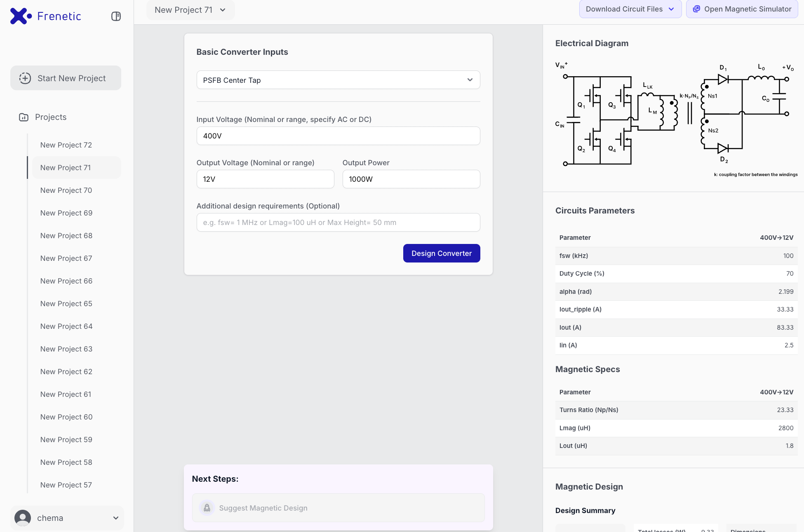Select New Project 71 in sidebar

pyautogui.click(x=77, y=168)
